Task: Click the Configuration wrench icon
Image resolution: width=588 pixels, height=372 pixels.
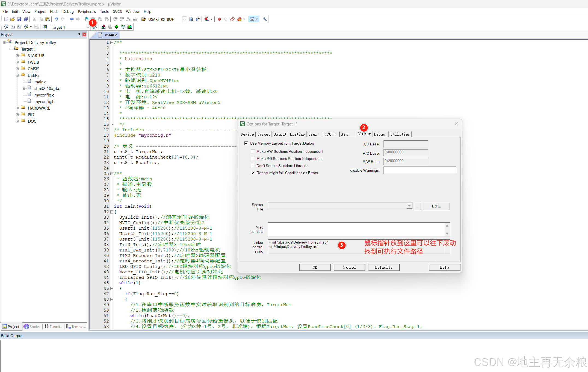Action: click(264, 19)
